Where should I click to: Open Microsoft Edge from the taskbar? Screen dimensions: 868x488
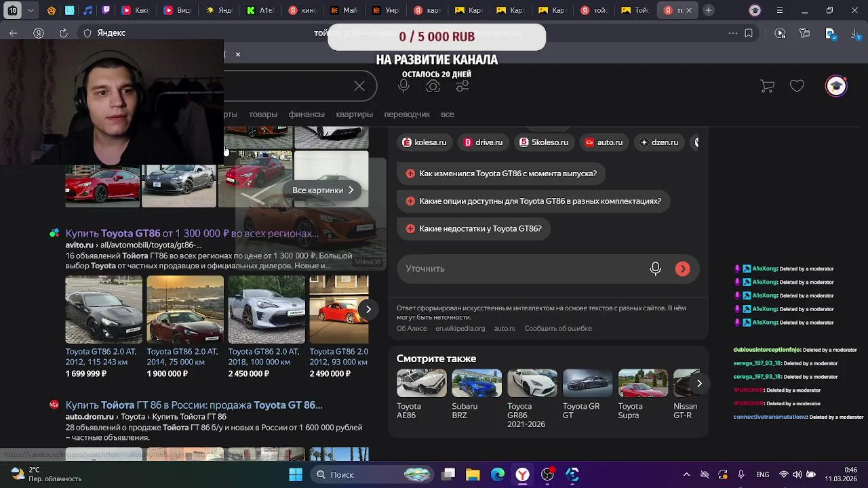pyautogui.click(x=498, y=474)
